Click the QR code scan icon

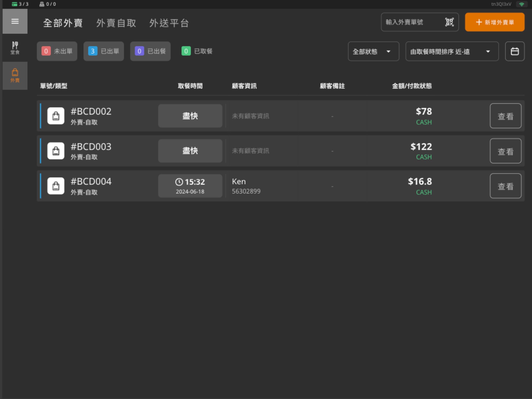pos(449,22)
